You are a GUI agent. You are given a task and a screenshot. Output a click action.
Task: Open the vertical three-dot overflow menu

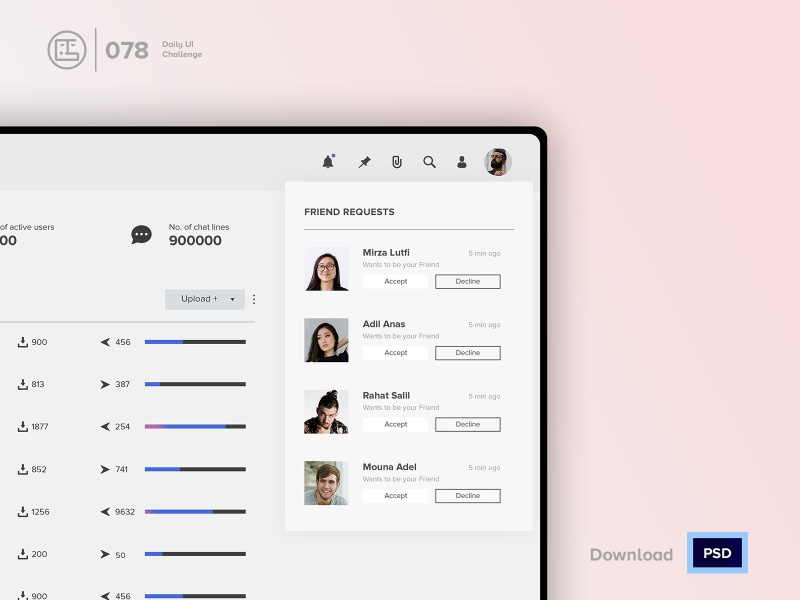tap(253, 299)
